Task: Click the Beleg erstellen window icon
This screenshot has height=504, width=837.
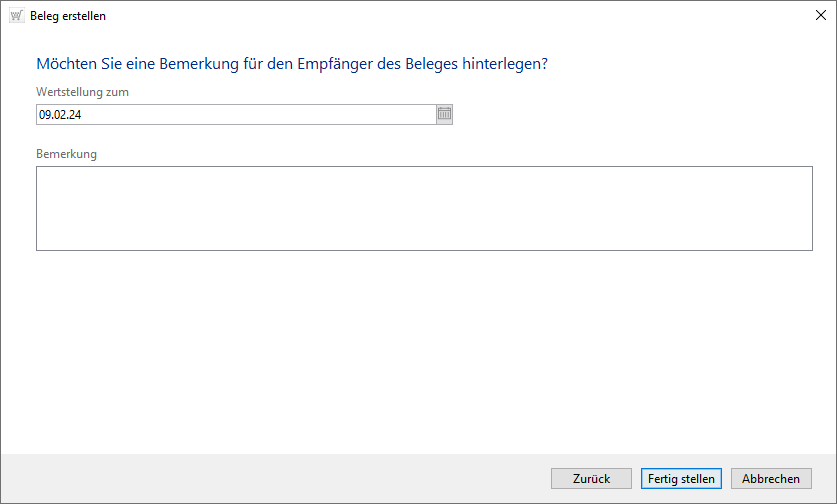Action: coord(17,16)
